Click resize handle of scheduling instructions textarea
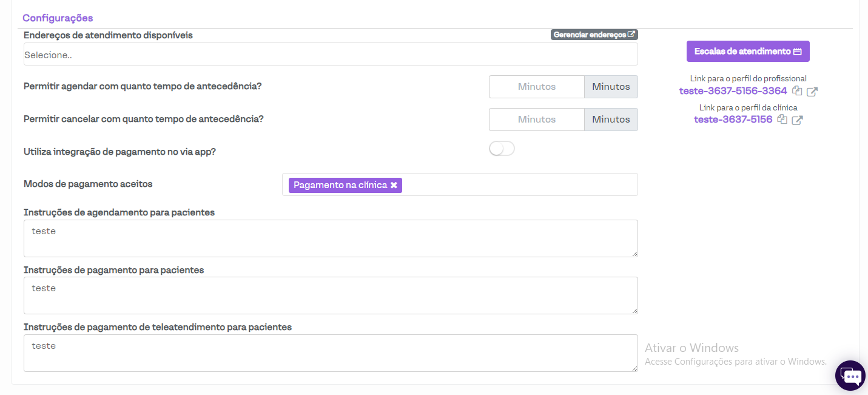This screenshot has width=868, height=395. click(634, 253)
